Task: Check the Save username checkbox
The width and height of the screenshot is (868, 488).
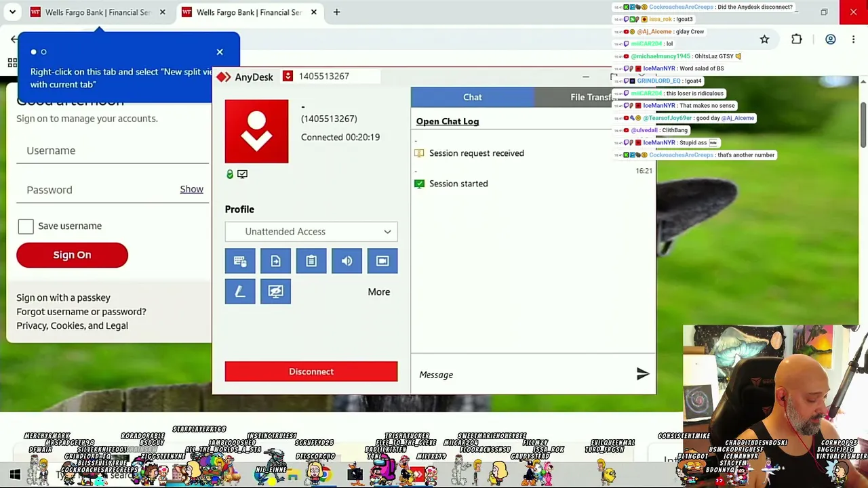Action: click(x=26, y=226)
